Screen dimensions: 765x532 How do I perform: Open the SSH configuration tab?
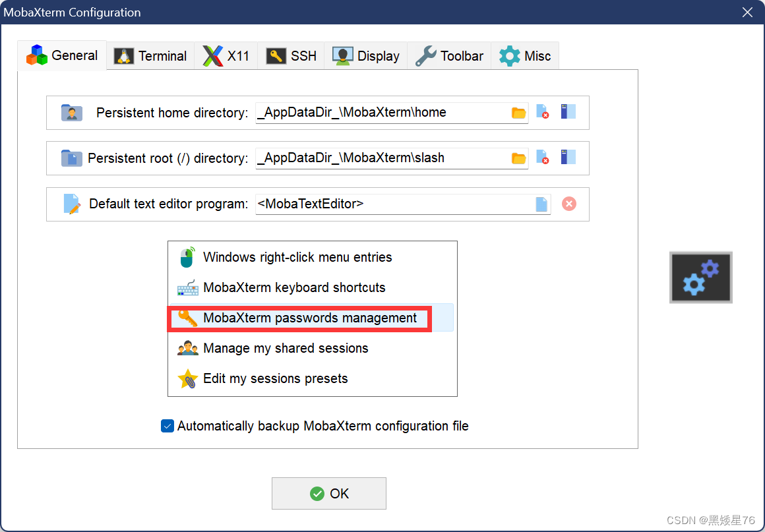click(291, 56)
